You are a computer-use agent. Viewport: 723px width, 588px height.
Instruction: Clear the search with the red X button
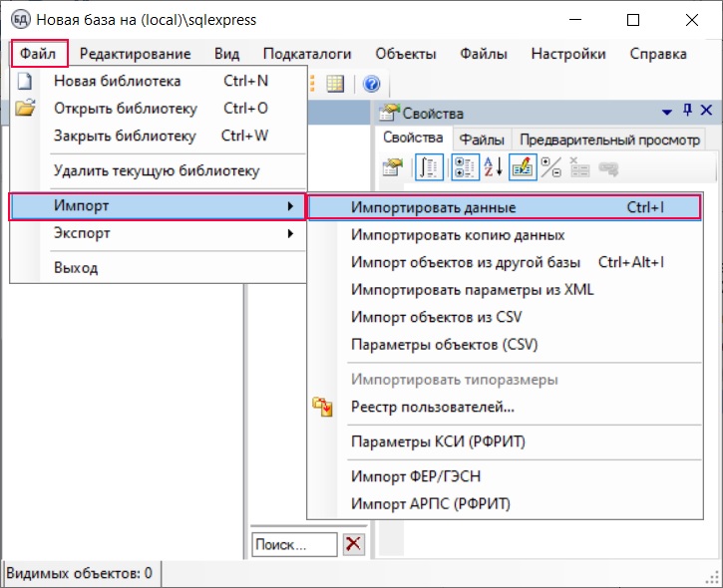[354, 544]
